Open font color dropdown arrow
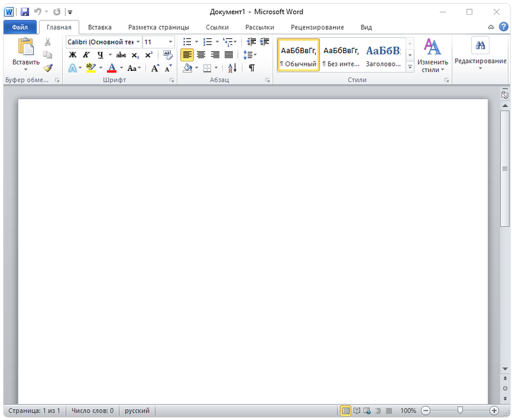 point(122,68)
